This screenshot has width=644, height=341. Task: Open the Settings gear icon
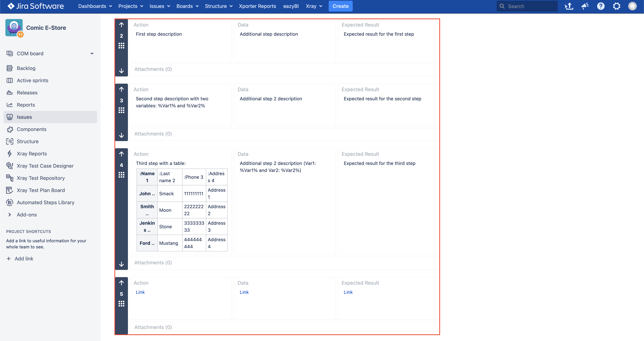click(x=617, y=6)
